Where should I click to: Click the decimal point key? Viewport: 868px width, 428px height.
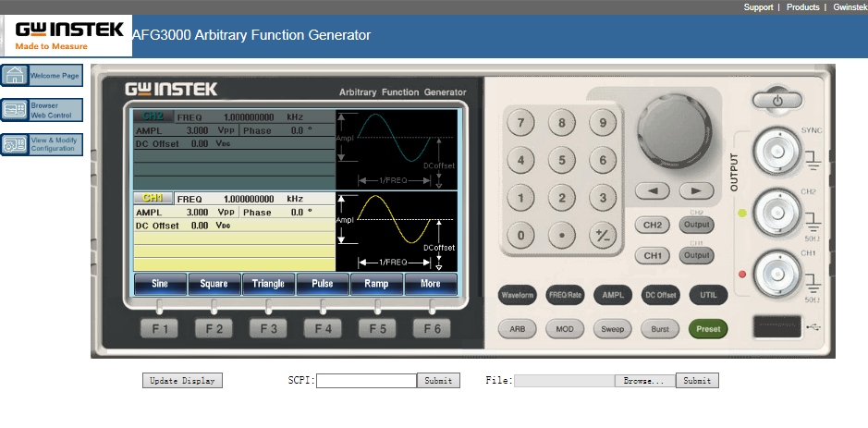click(x=562, y=236)
